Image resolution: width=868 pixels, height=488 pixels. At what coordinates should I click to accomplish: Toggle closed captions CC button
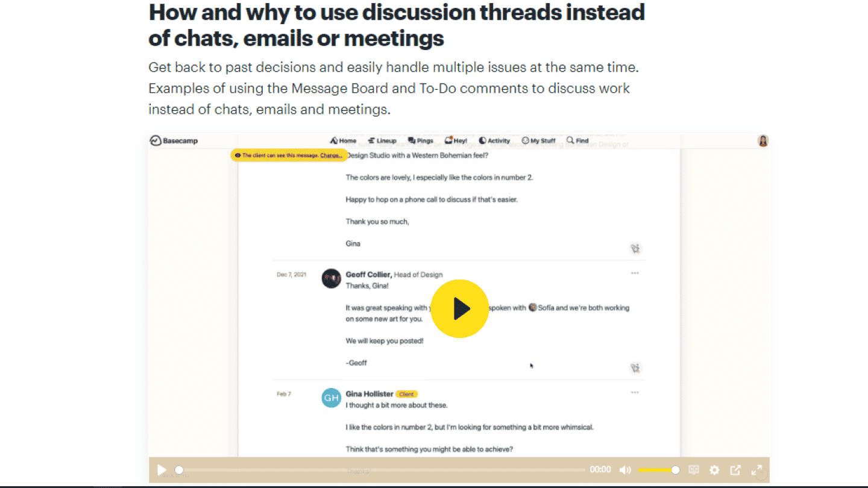pyautogui.click(x=694, y=470)
